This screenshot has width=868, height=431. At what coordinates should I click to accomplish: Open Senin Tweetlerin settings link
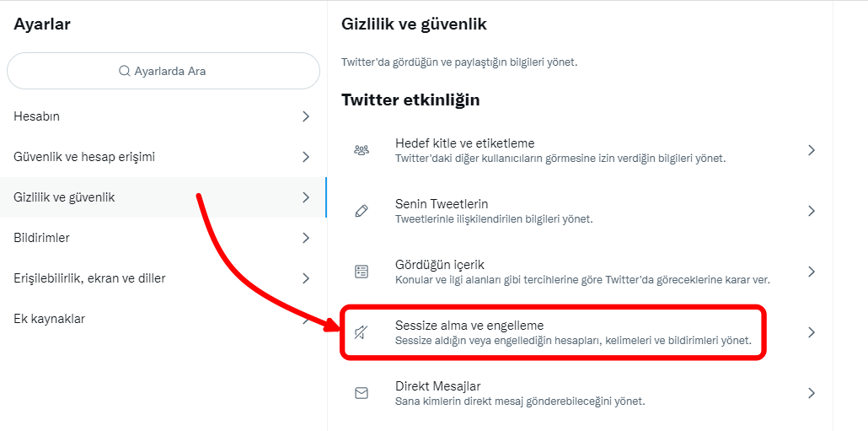[x=442, y=204]
